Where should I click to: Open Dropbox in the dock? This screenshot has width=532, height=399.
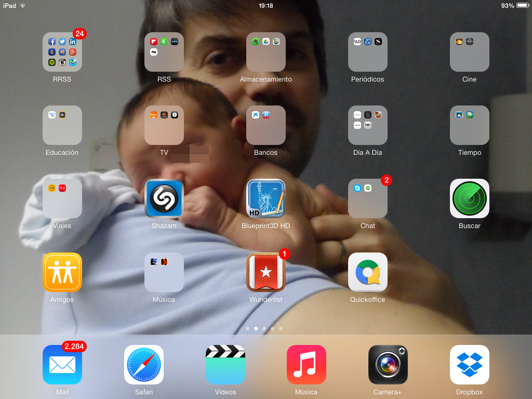tap(470, 365)
